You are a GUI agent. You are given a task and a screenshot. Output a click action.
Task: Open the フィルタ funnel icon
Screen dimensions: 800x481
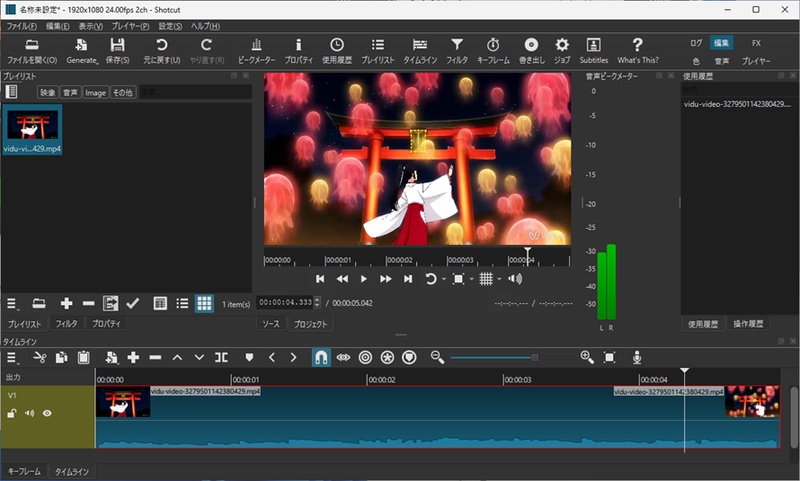[457, 51]
